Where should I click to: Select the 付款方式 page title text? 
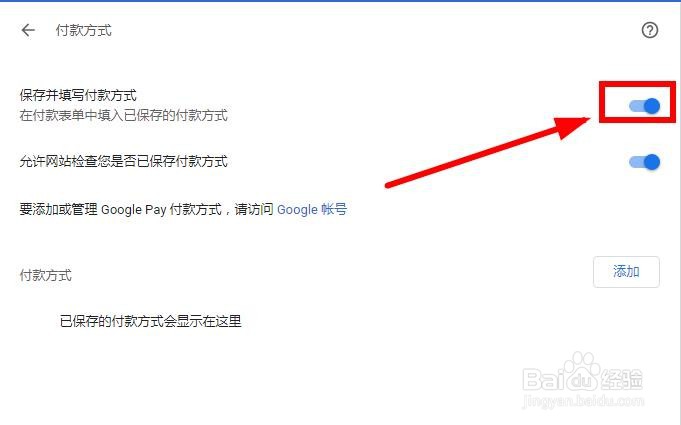83,30
